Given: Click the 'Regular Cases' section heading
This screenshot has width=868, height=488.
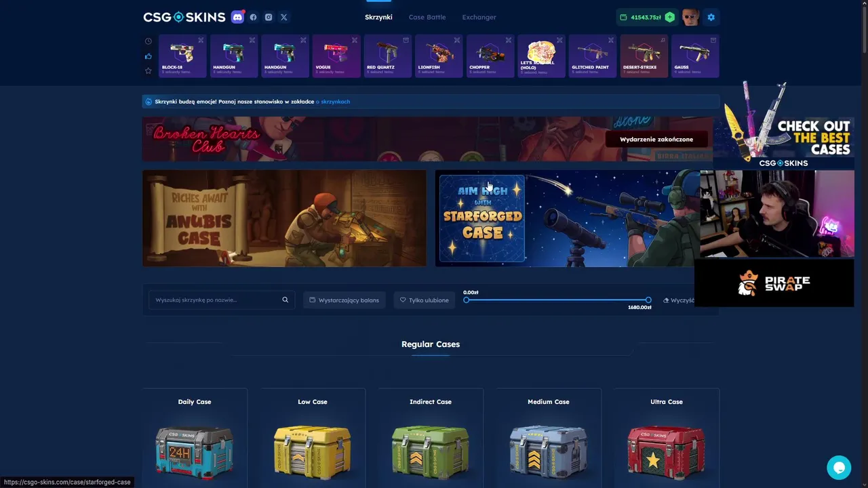Looking at the screenshot, I should tap(431, 344).
